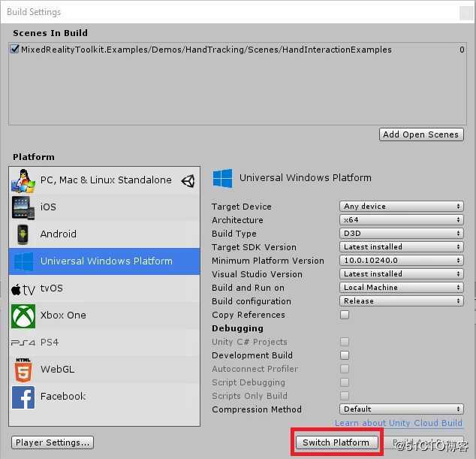Screen dimensions: 476x459
Task: Open the Build Type D3D dropdown
Action: click(x=402, y=234)
